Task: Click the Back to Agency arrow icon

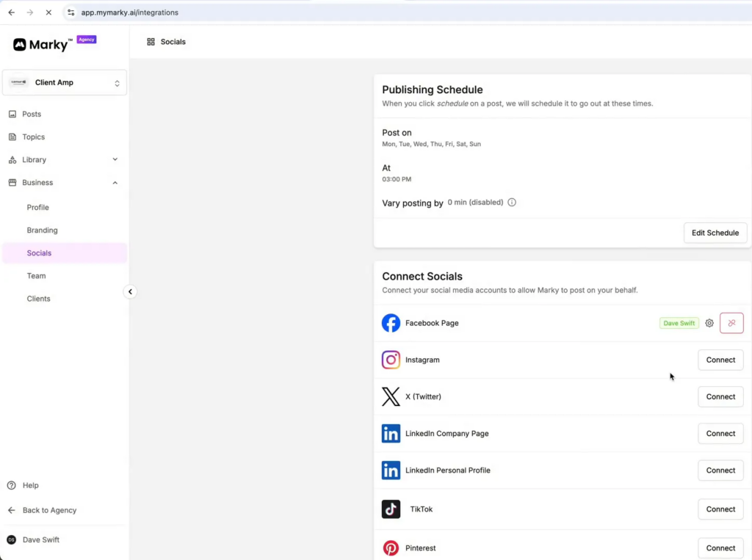Action: click(12, 510)
